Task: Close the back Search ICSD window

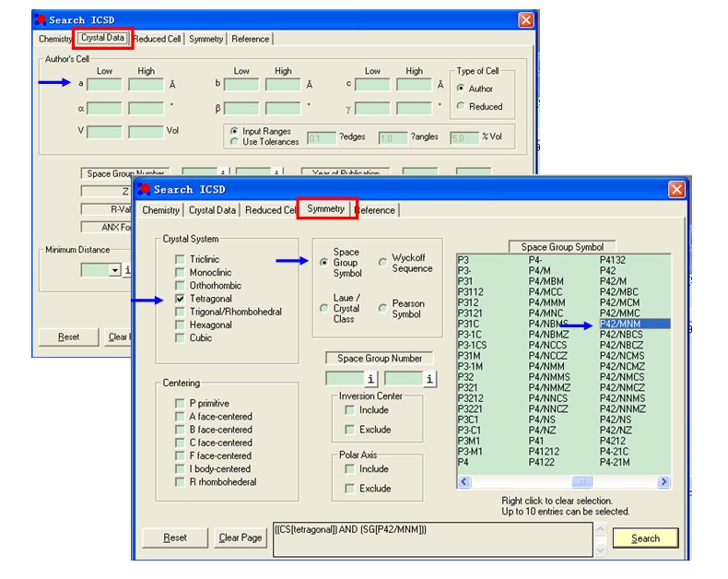Action: point(526,20)
